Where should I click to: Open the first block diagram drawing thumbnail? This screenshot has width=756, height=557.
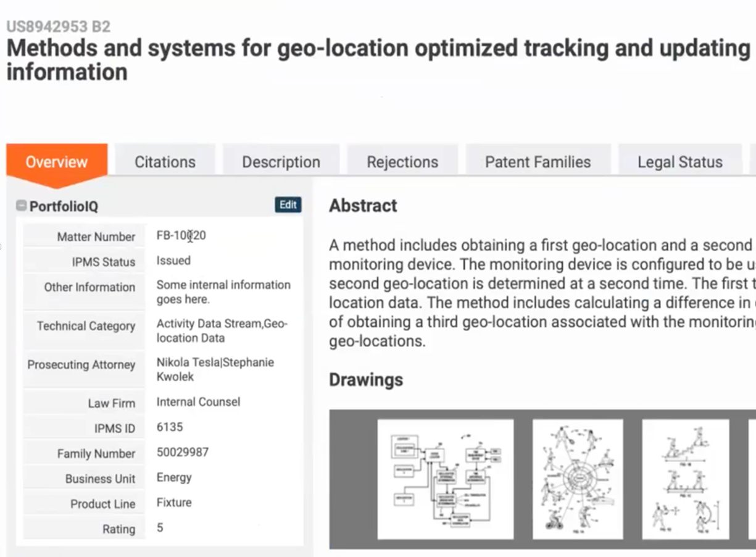[445, 479]
